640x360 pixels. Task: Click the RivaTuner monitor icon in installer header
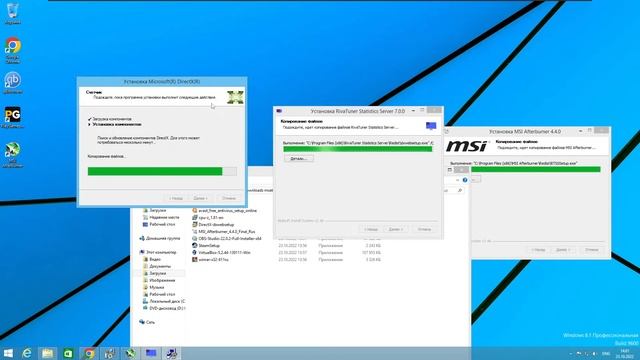coord(431,126)
